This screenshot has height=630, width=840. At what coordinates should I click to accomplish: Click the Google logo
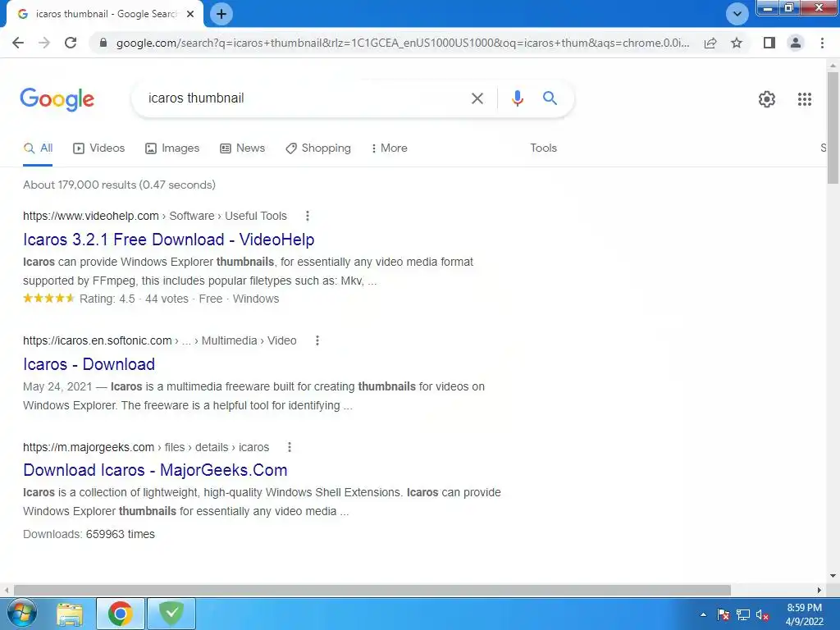pyautogui.click(x=57, y=99)
